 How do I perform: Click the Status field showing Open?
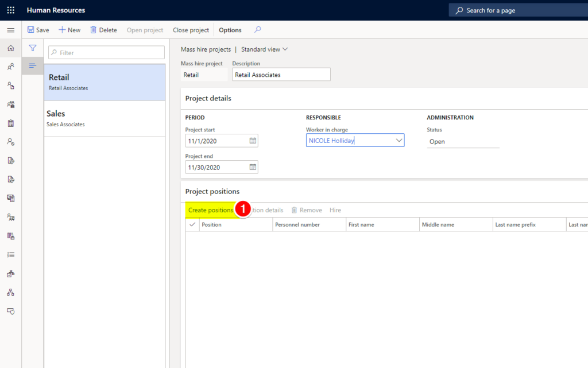pyautogui.click(x=463, y=141)
